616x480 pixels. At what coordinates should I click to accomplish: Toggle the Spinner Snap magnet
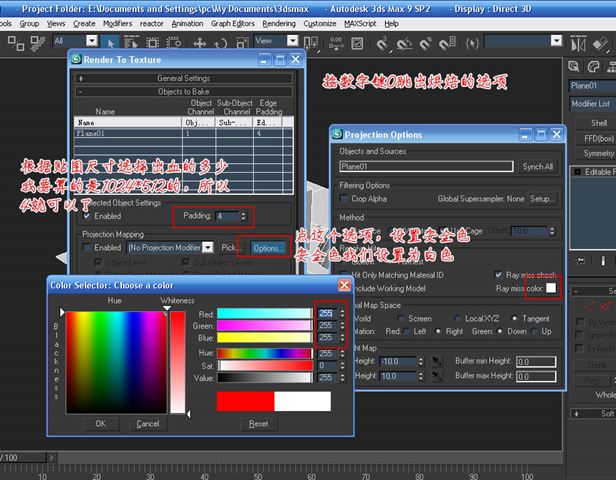pyautogui.click(x=447, y=43)
